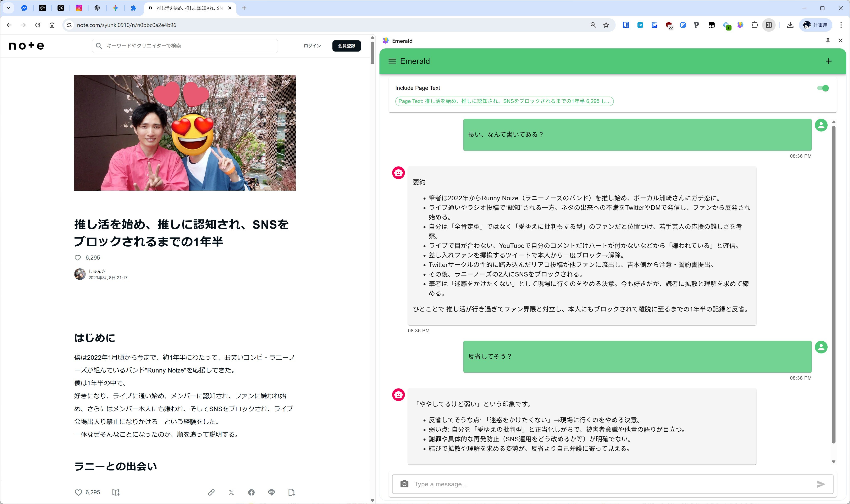
Task: Go to the browser home page
Action: click(52, 25)
